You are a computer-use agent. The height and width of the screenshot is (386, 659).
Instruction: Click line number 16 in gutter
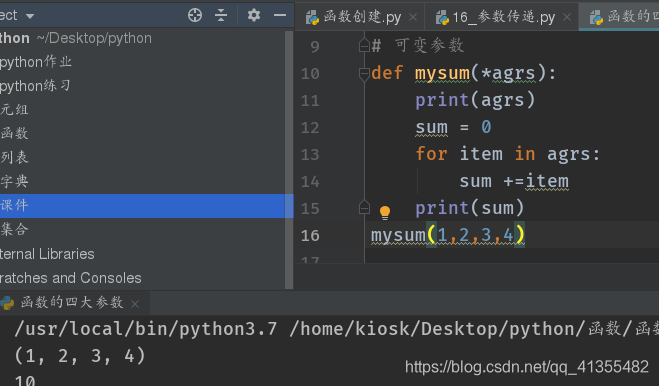click(x=310, y=235)
